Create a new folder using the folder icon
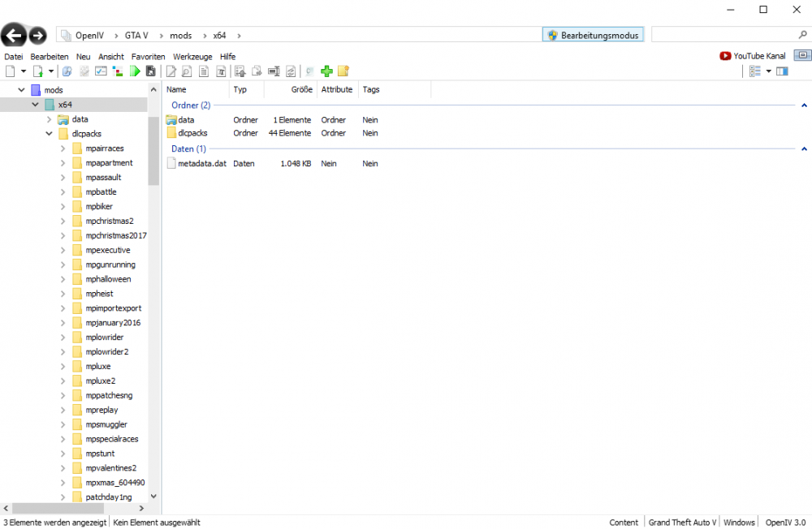 (343, 71)
